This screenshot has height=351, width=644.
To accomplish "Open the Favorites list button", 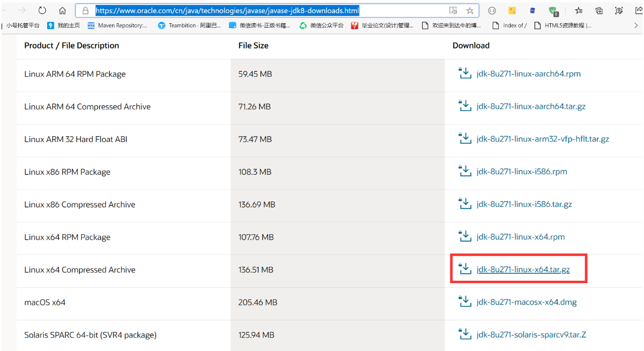I will click(x=579, y=10).
